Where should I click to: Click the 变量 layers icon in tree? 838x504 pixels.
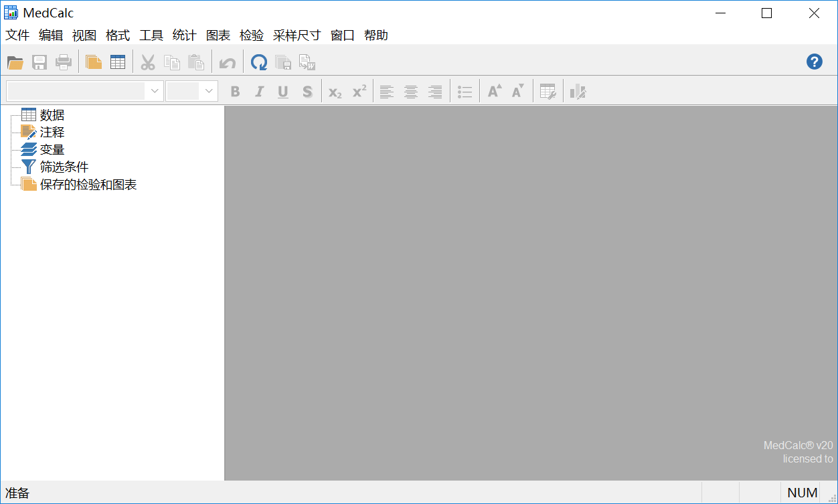point(29,150)
